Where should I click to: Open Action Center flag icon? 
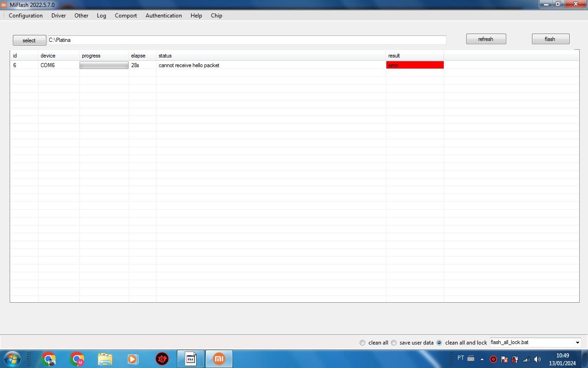click(504, 359)
